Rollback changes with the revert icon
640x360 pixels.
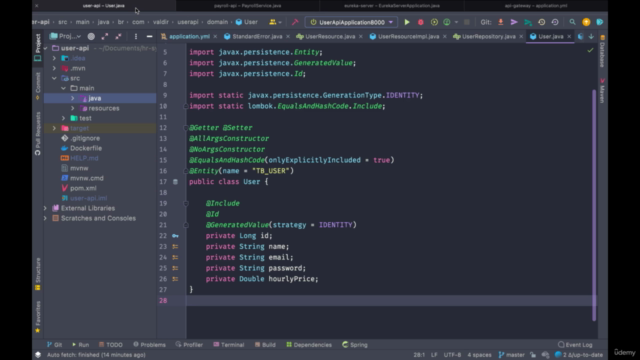click(x=555, y=22)
